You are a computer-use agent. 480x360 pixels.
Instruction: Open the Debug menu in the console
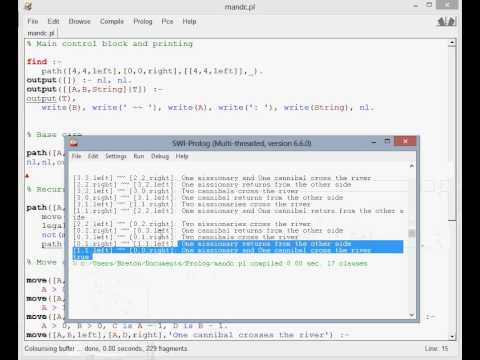[160, 156]
